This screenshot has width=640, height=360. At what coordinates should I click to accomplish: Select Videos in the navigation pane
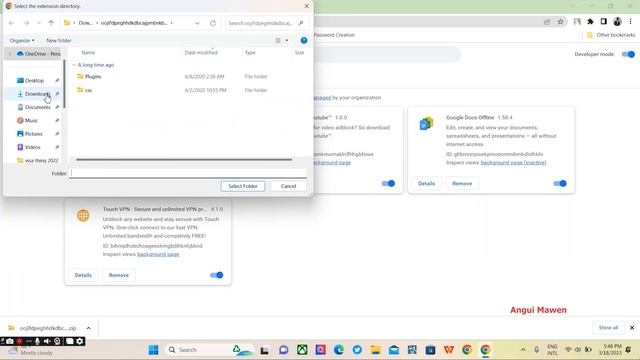[x=32, y=147]
